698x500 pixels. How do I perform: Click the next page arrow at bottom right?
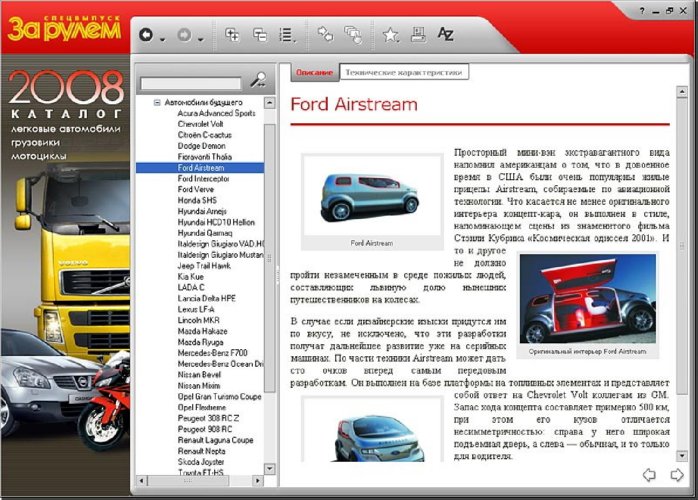point(677,474)
